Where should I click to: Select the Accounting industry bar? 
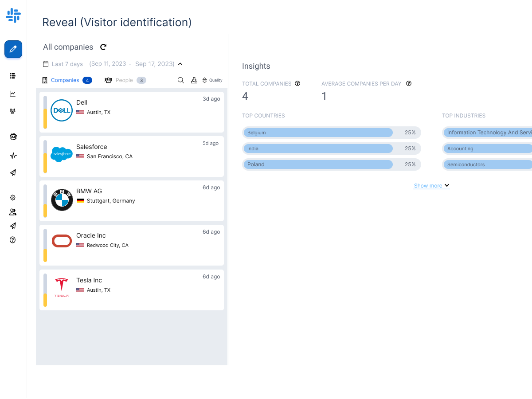coord(487,149)
